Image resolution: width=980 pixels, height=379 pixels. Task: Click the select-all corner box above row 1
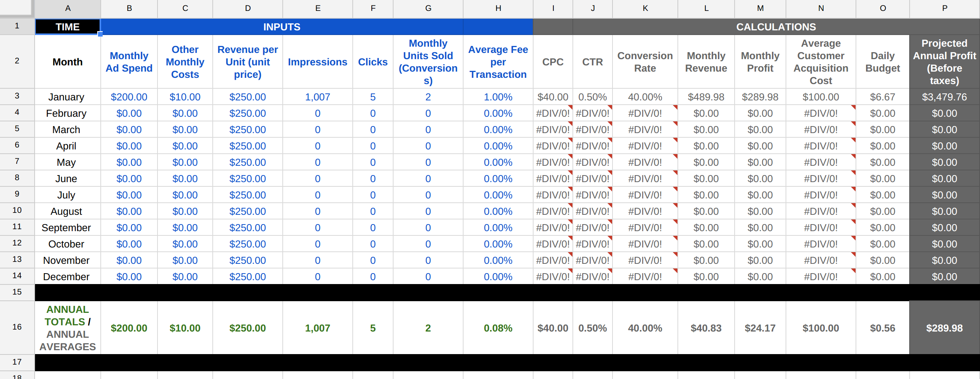pos(16,8)
